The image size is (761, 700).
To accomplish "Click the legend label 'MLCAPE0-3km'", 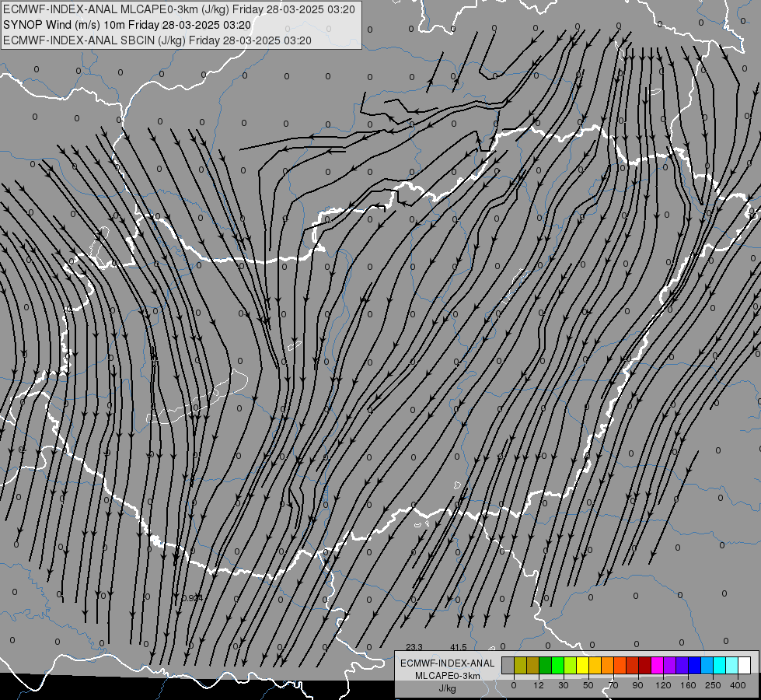I will [x=448, y=676].
